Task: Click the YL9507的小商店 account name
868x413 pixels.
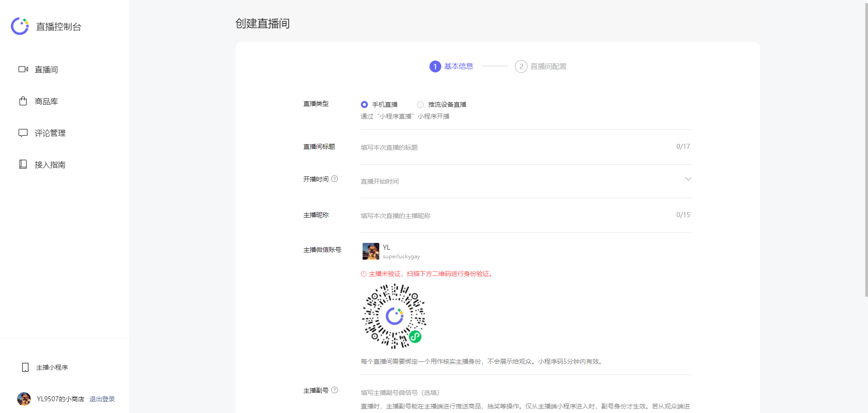Action: [x=61, y=399]
